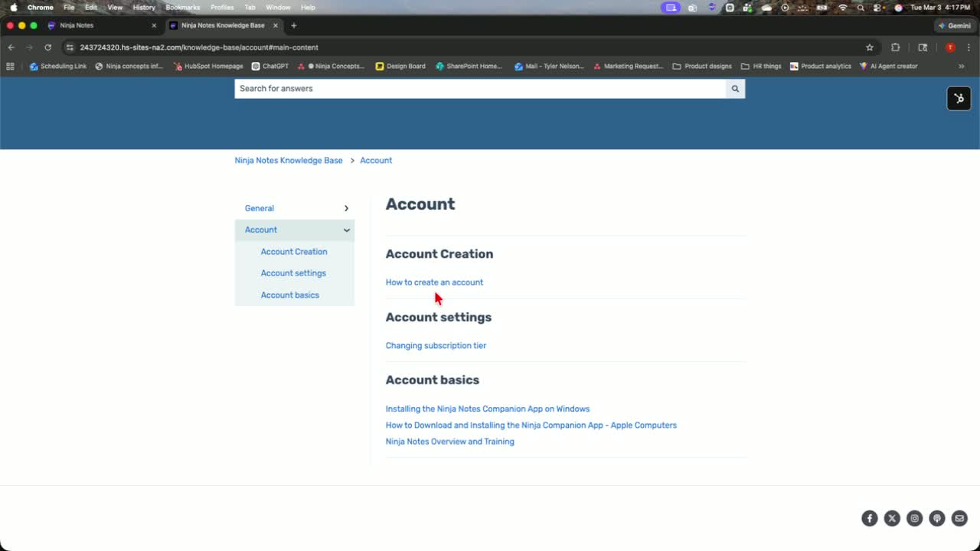Bookmark this page with the star icon
980x551 pixels.
point(870,47)
